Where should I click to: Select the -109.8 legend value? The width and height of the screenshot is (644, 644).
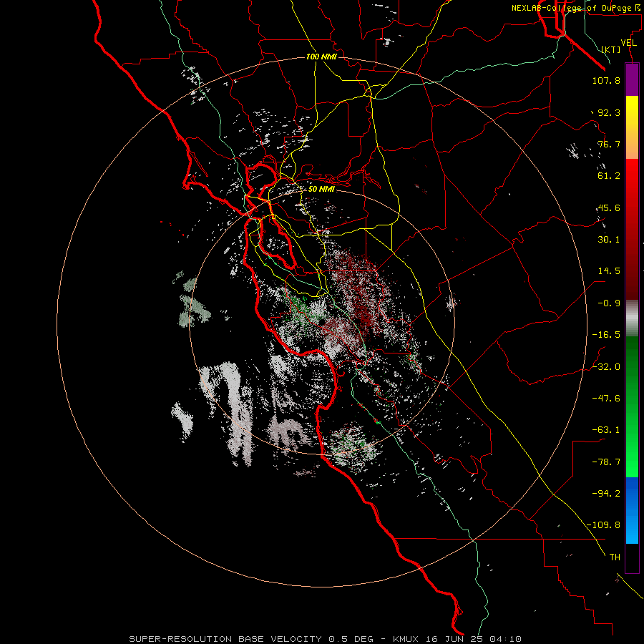[x=604, y=525]
